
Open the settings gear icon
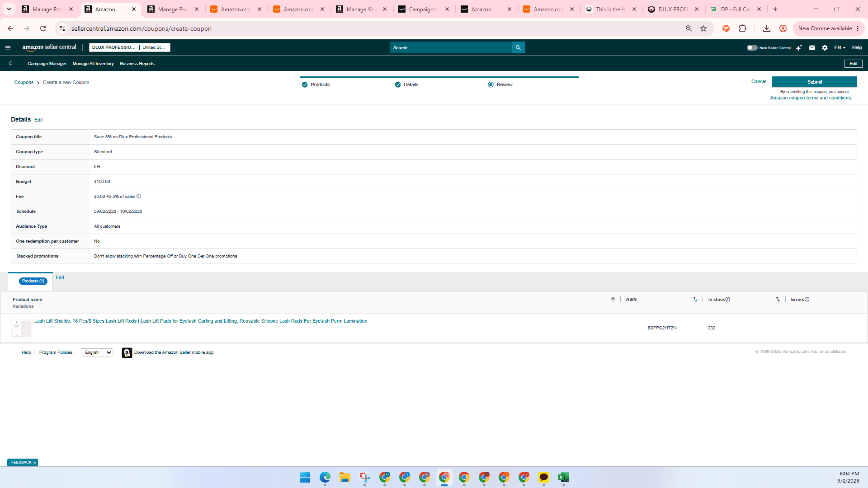(825, 47)
